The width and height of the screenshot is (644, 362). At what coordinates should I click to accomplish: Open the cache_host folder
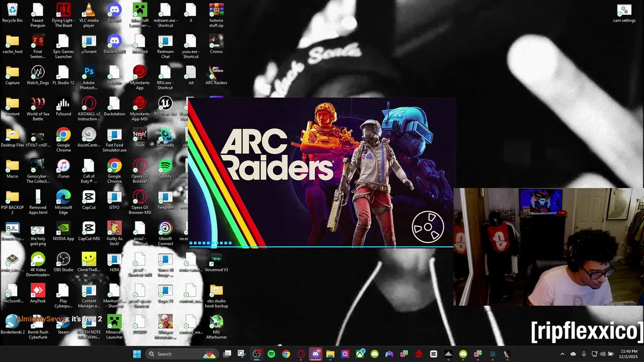coord(12,44)
